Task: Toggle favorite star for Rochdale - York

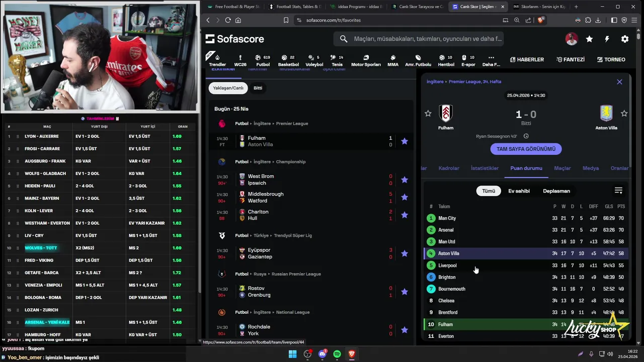Action: click(405, 330)
